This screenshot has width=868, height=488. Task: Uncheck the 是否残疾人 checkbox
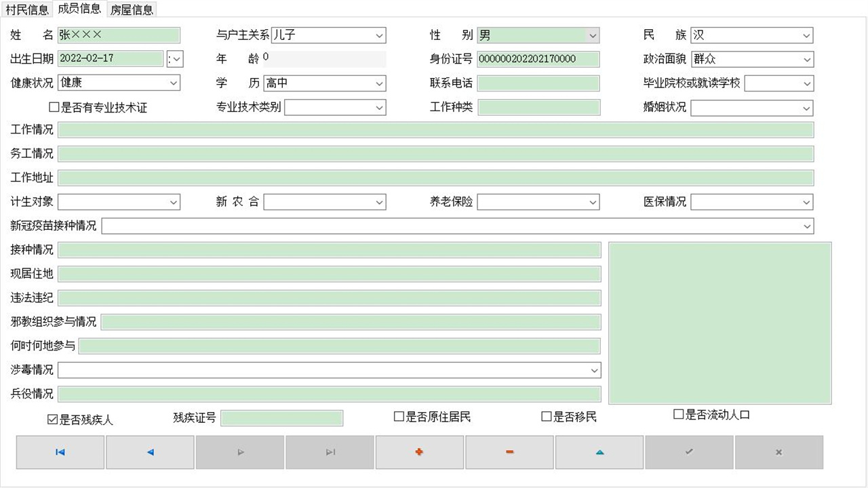pos(52,419)
